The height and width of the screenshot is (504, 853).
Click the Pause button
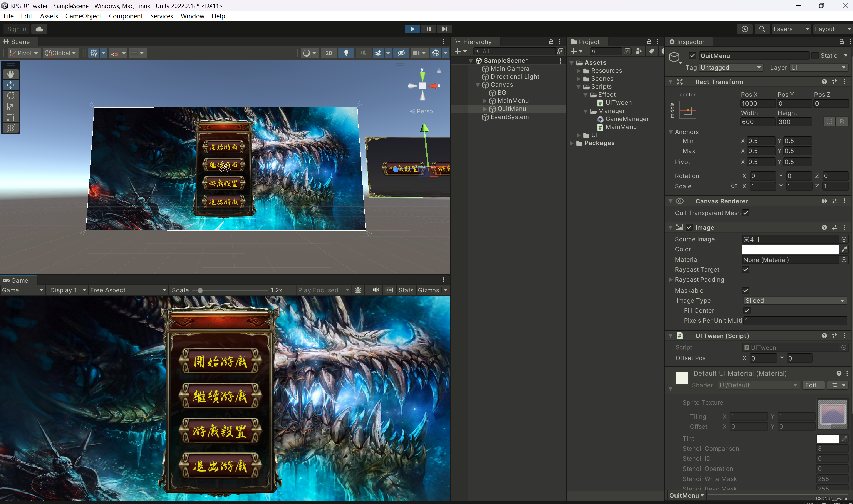(x=429, y=29)
